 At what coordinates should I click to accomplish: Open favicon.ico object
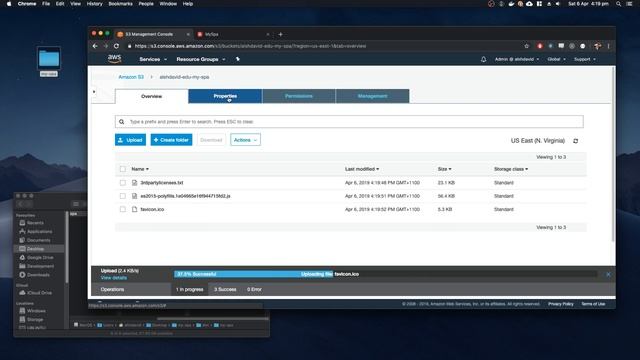point(152,209)
